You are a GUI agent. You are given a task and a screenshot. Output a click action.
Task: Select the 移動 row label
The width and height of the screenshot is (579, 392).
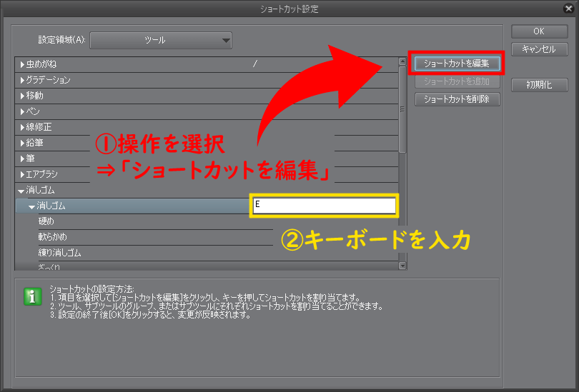click(x=34, y=96)
